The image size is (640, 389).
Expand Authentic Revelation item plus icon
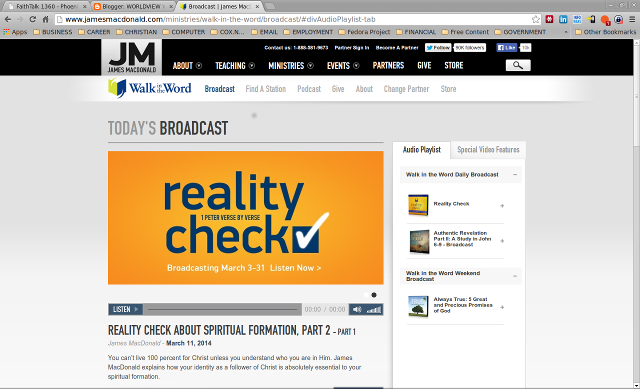(x=502, y=241)
